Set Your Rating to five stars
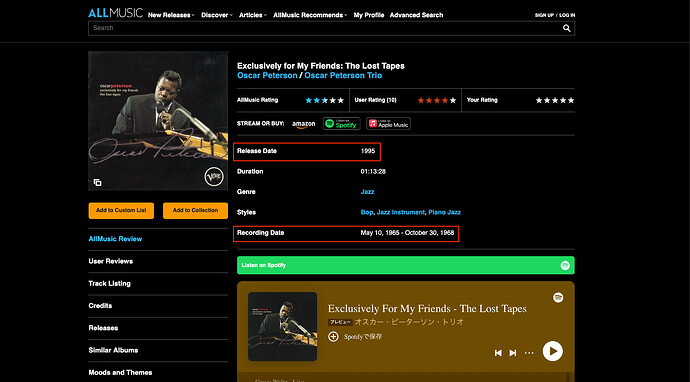This screenshot has height=382, width=690. tap(571, 100)
